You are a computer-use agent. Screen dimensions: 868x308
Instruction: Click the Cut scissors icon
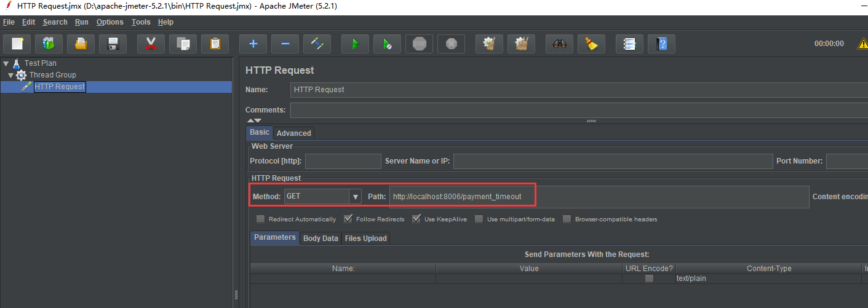click(x=151, y=44)
